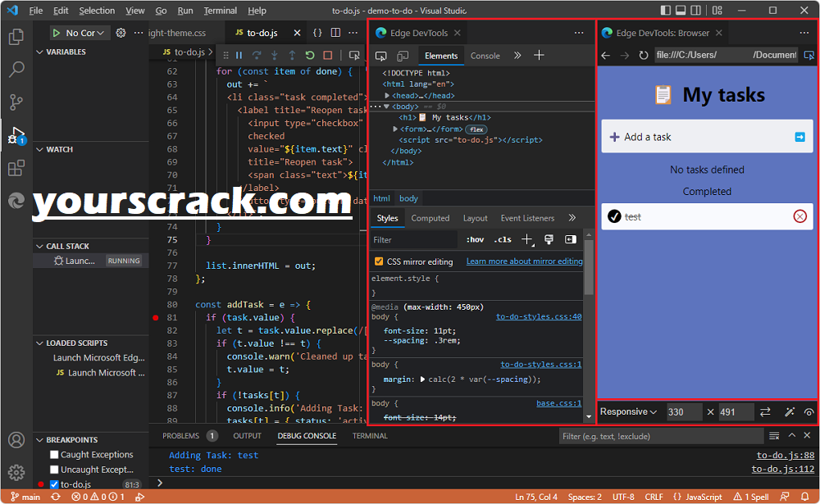Switch to the Computed styles tab
Screen dimensions: 820x504
point(430,218)
